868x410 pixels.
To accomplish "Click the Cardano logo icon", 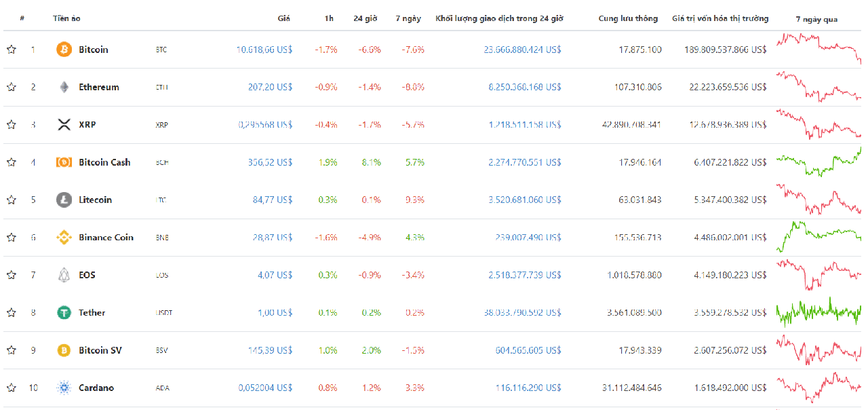I will point(64,388).
